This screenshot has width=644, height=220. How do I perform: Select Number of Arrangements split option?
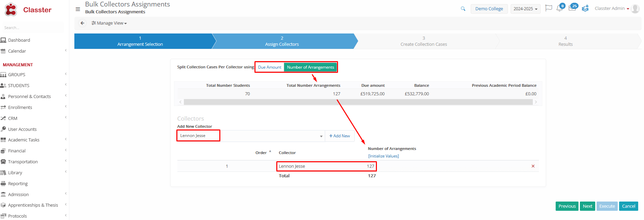[x=310, y=67]
